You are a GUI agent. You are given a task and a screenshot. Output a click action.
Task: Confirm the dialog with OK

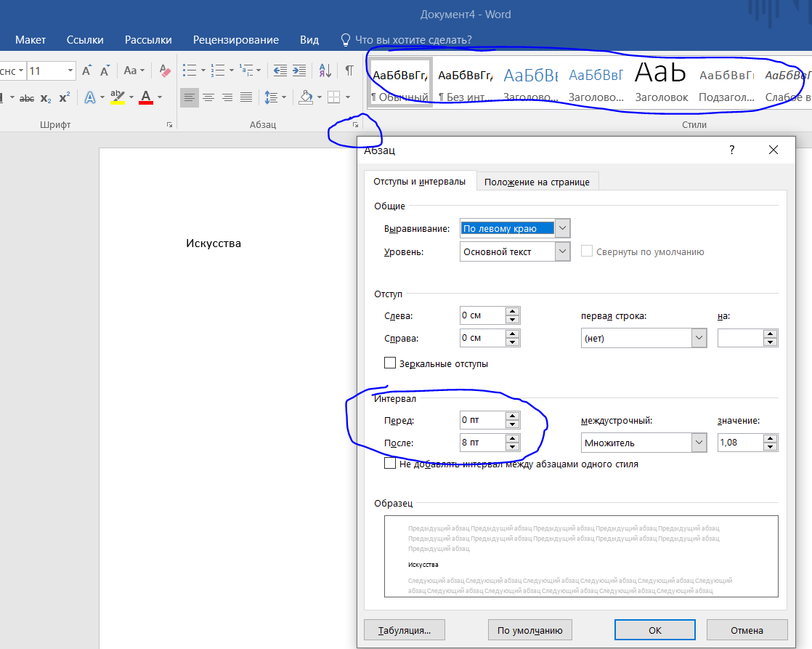click(x=655, y=630)
